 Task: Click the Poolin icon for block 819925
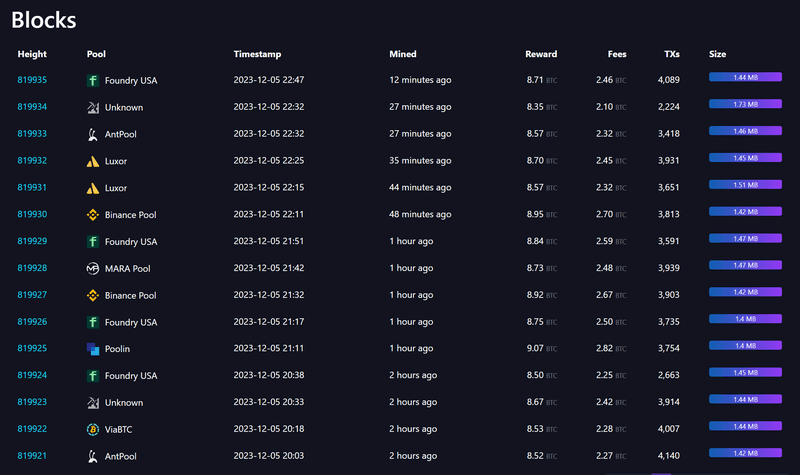(x=93, y=349)
